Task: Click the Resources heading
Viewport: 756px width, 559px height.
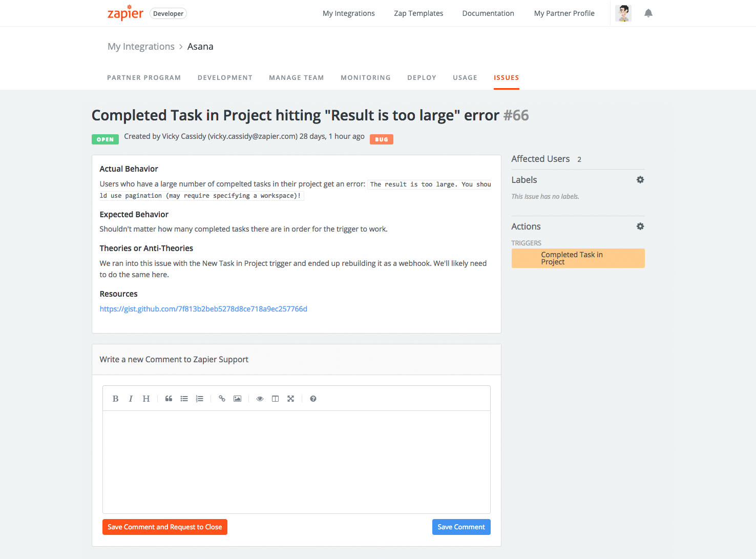Action: [x=118, y=294]
